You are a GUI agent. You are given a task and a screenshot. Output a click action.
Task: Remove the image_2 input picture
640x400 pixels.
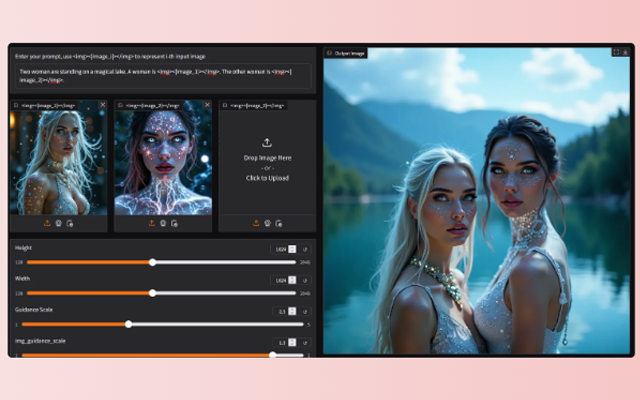[x=207, y=105]
